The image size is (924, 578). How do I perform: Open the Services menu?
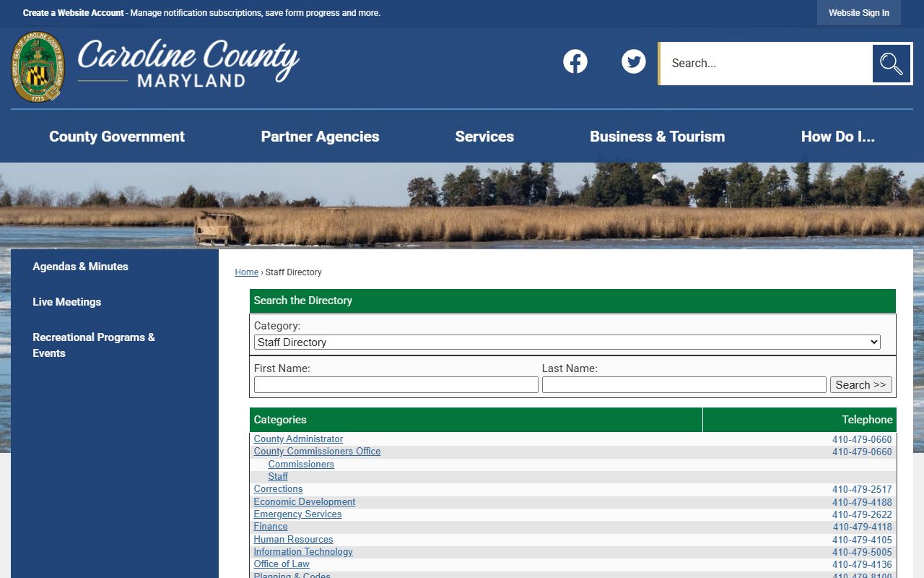(484, 137)
